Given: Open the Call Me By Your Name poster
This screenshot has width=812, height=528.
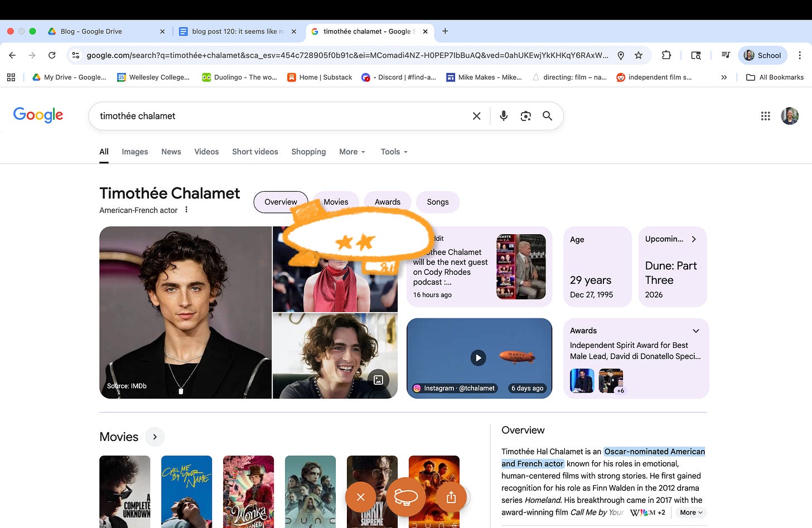Looking at the screenshot, I should [186, 492].
